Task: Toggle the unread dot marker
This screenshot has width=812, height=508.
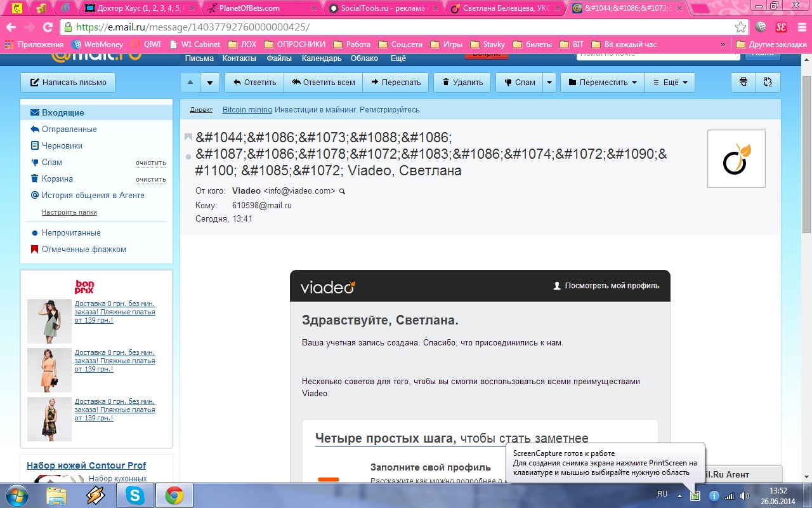Action: (188, 156)
